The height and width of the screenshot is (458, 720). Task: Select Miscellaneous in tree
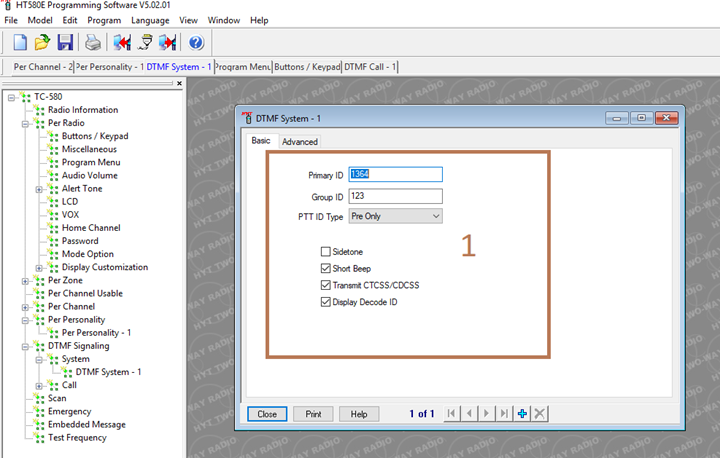[89, 149]
